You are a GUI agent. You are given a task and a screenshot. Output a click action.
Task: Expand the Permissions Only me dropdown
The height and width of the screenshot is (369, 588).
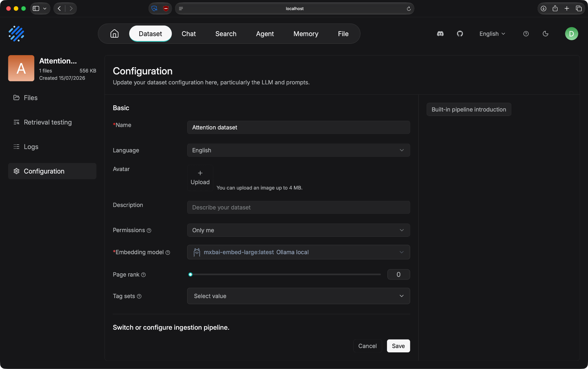[x=299, y=230]
